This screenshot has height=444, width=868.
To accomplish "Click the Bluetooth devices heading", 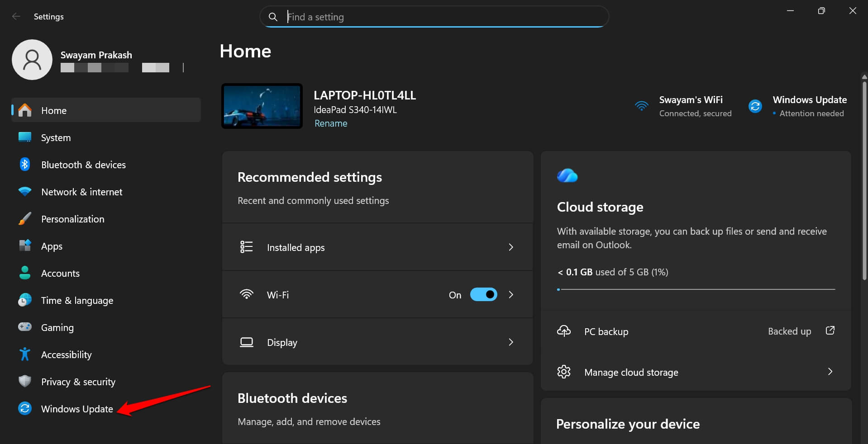I will pyautogui.click(x=292, y=398).
